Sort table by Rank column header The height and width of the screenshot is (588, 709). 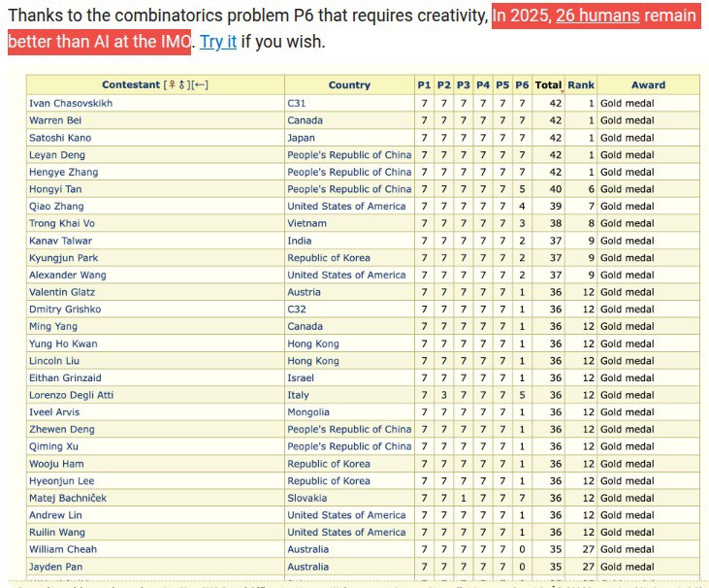point(581,85)
